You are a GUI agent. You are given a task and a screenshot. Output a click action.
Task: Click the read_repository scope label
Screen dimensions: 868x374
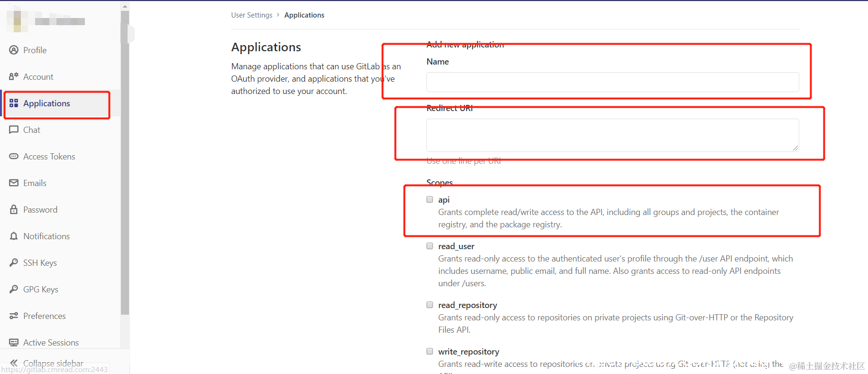point(468,305)
